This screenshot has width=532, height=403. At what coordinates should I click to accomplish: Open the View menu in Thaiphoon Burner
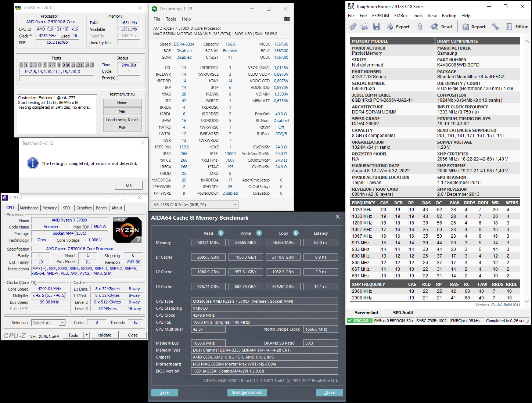(432, 16)
